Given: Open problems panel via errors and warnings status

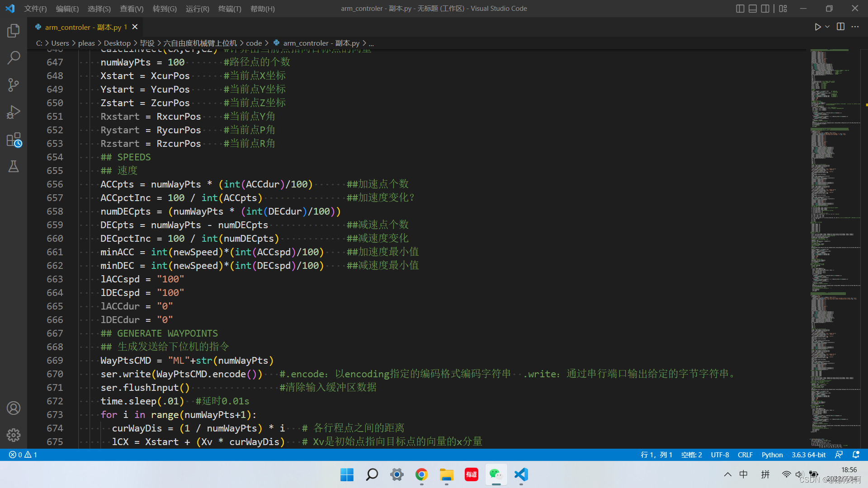Looking at the screenshot, I should click(x=23, y=455).
